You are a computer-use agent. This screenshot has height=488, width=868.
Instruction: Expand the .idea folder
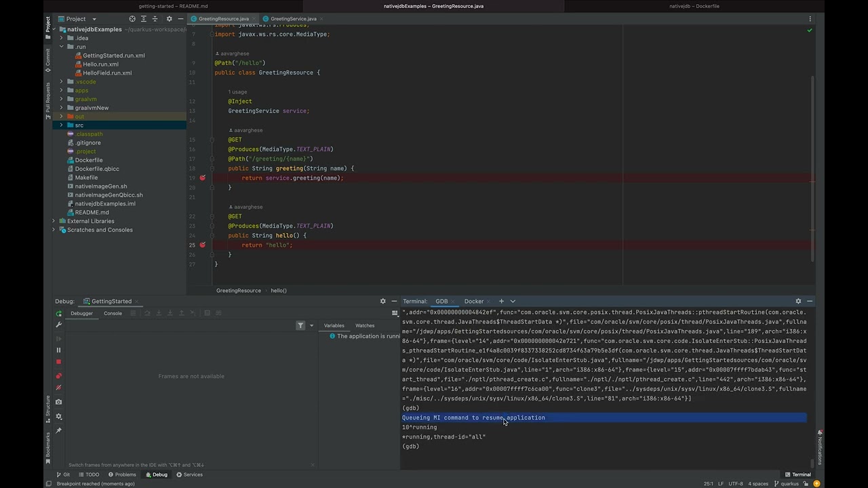(61, 38)
